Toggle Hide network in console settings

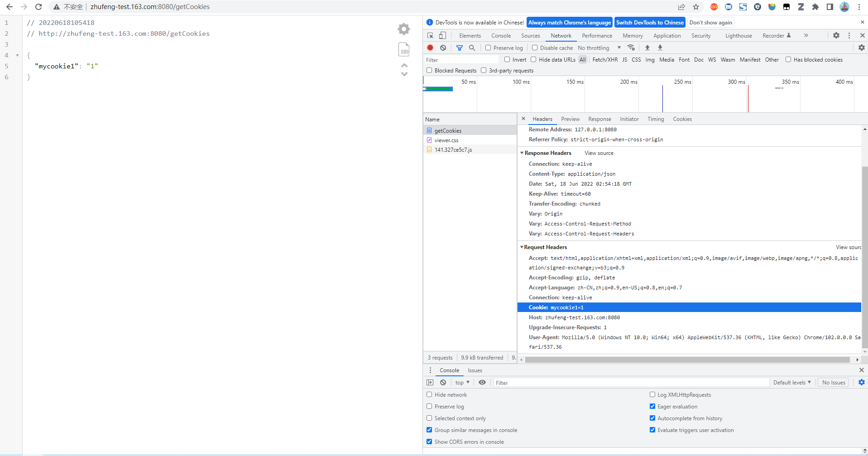click(x=429, y=394)
